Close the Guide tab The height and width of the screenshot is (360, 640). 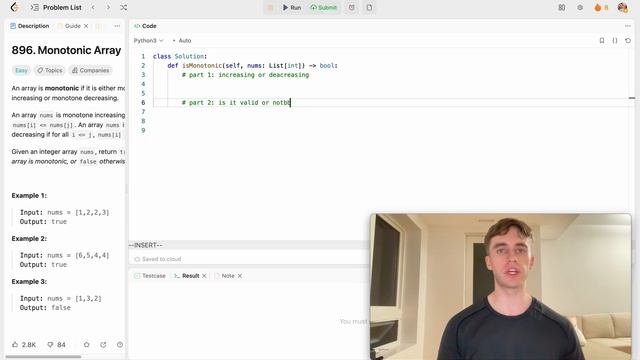[86, 26]
